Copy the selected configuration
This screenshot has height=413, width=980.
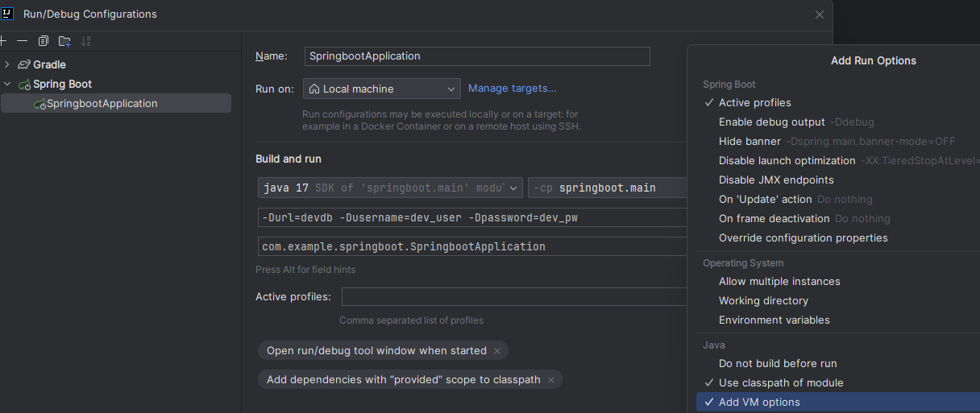pyautogui.click(x=44, y=40)
